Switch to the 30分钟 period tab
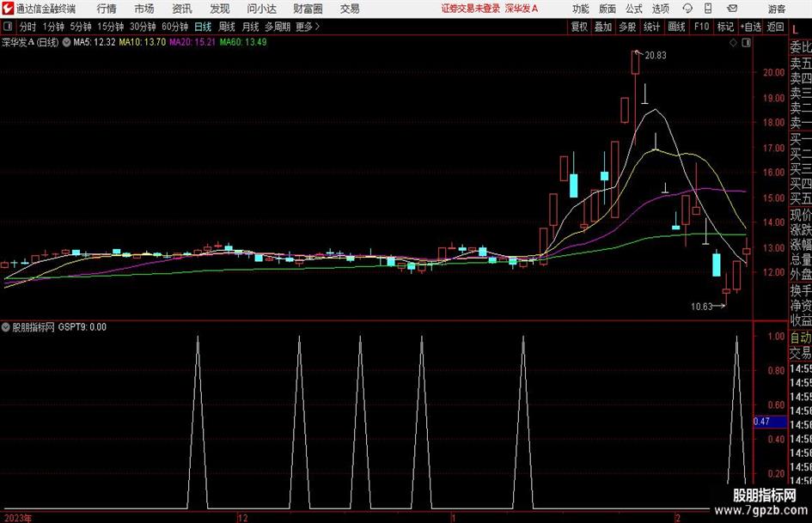Image resolution: width=812 pixels, height=523 pixels. pos(143,27)
